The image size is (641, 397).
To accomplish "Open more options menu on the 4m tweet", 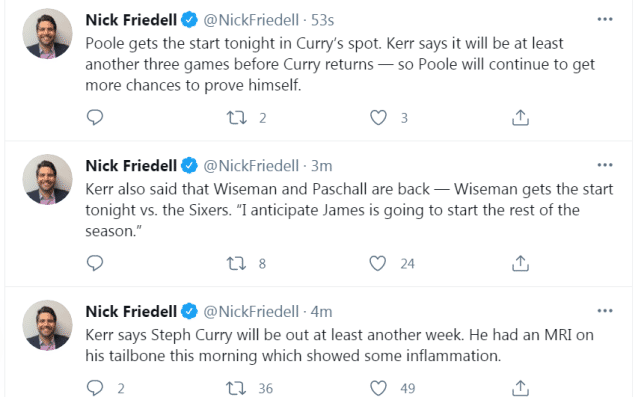I will [605, 311].
